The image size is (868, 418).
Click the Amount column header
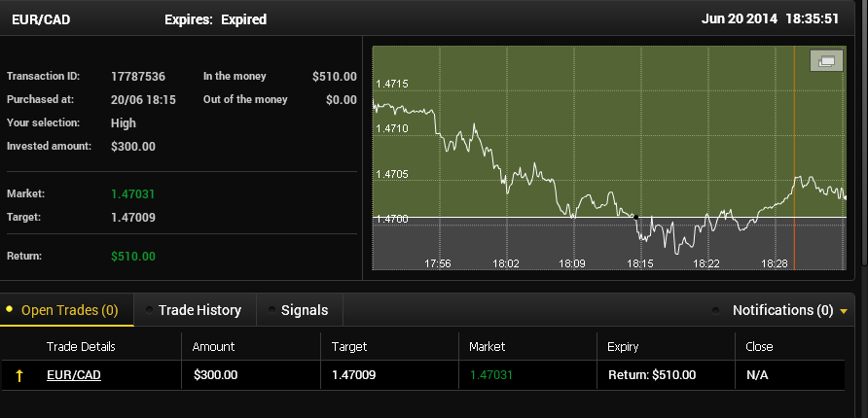point(213,347)
